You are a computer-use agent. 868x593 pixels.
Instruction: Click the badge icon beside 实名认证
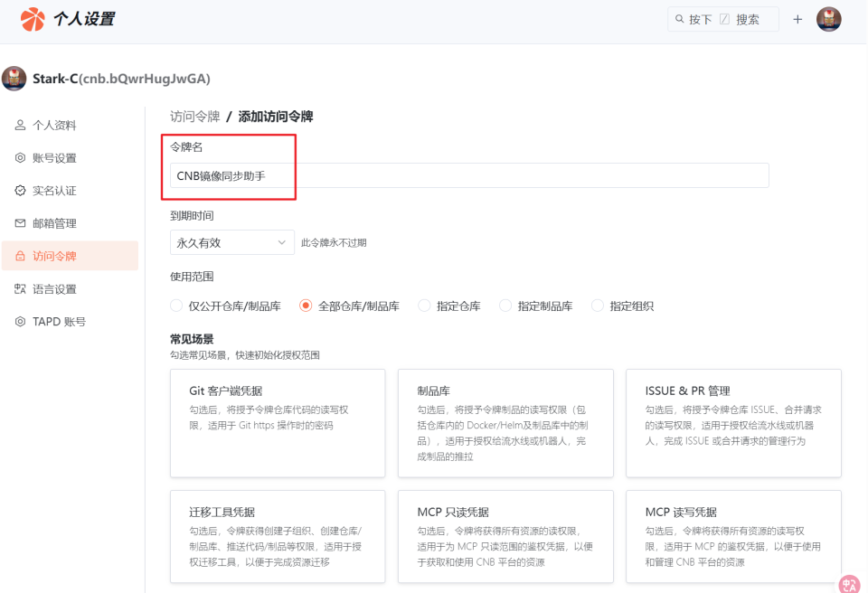coord(20,191)
